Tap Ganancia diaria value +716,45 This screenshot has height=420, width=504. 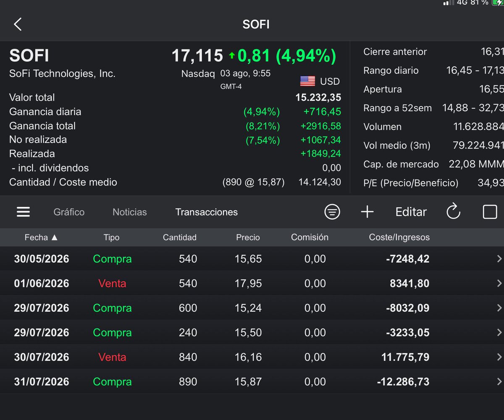[322, 112]
